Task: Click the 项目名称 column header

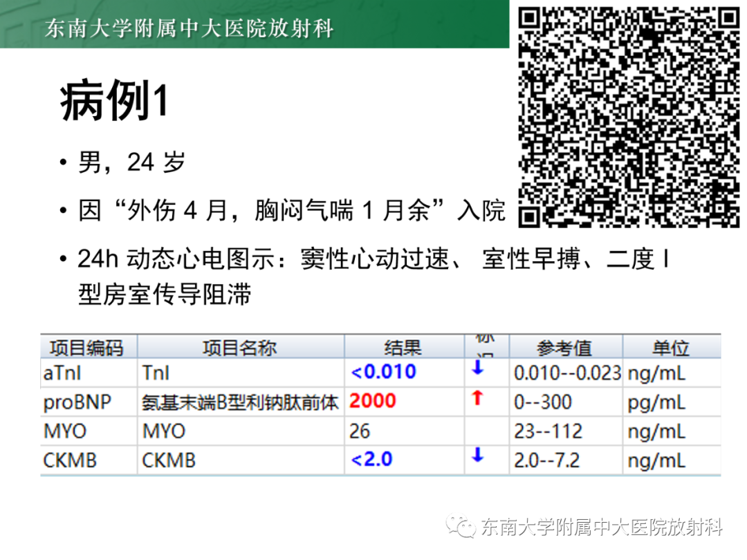Action: 241,347
